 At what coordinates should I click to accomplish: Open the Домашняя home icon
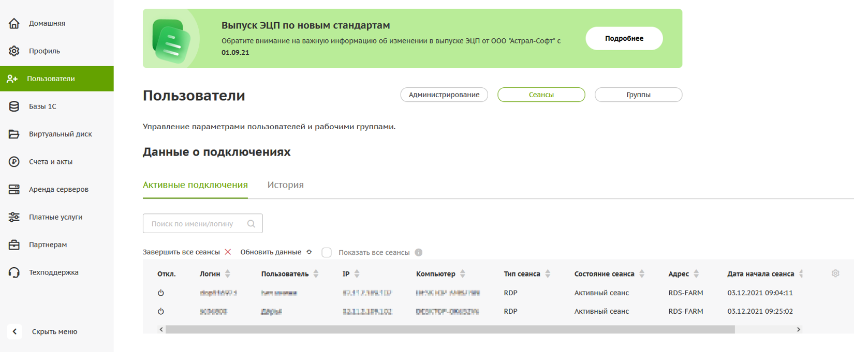[x=14, y=23]
